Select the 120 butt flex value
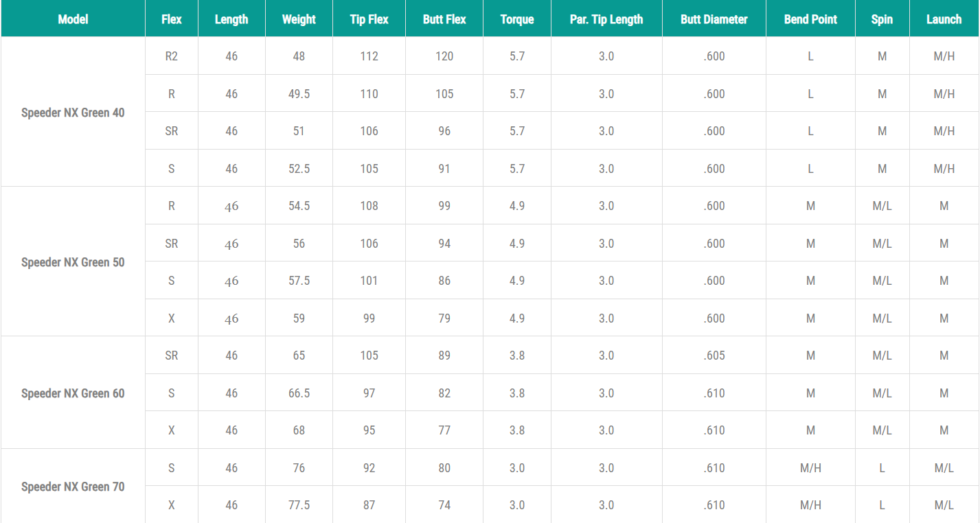Image resolution: width=980 pixels, height=523 pixels. click(x=444, y=56)
